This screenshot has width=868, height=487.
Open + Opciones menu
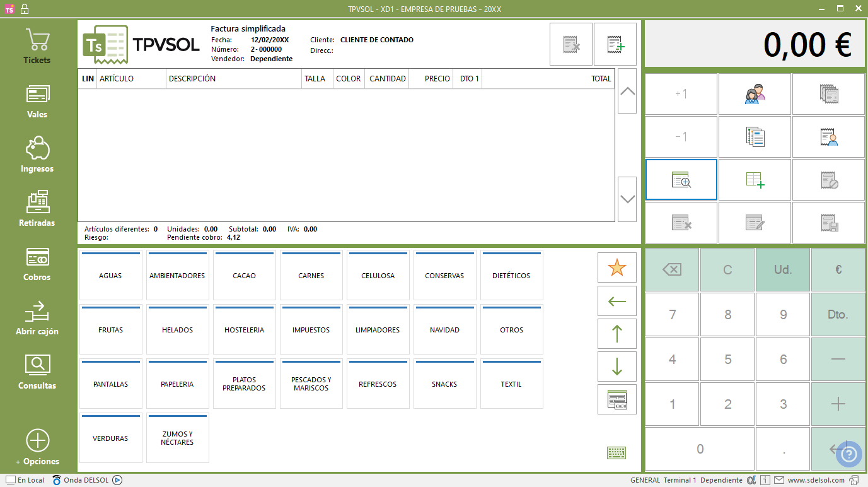click(x=37, y=447)
